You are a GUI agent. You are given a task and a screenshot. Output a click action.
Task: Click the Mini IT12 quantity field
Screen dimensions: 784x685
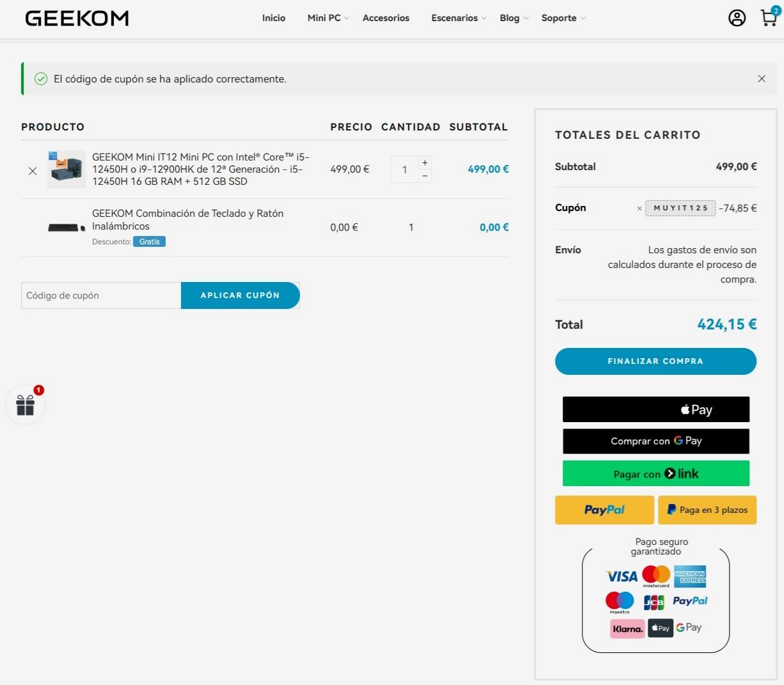coord(404,169)
